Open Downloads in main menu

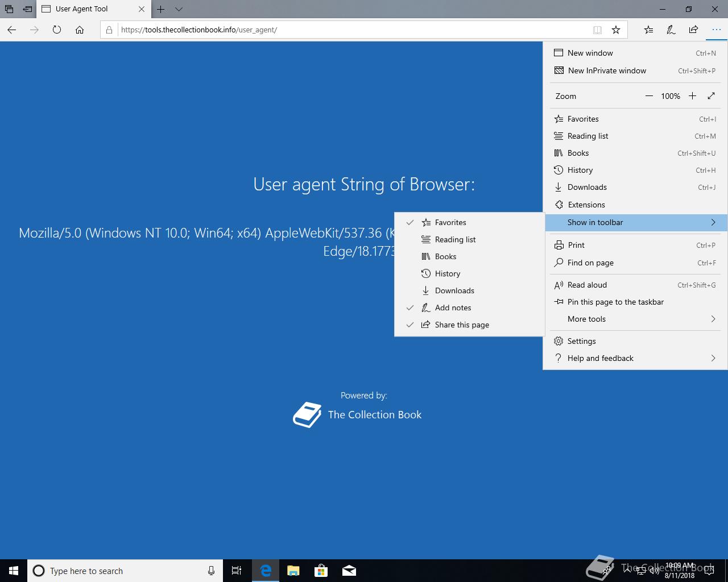635,187
